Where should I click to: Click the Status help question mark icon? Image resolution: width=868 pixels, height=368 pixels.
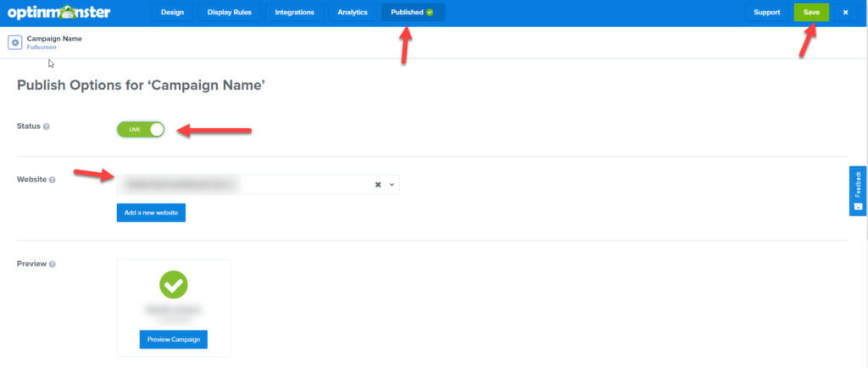(x=47, y=126)
